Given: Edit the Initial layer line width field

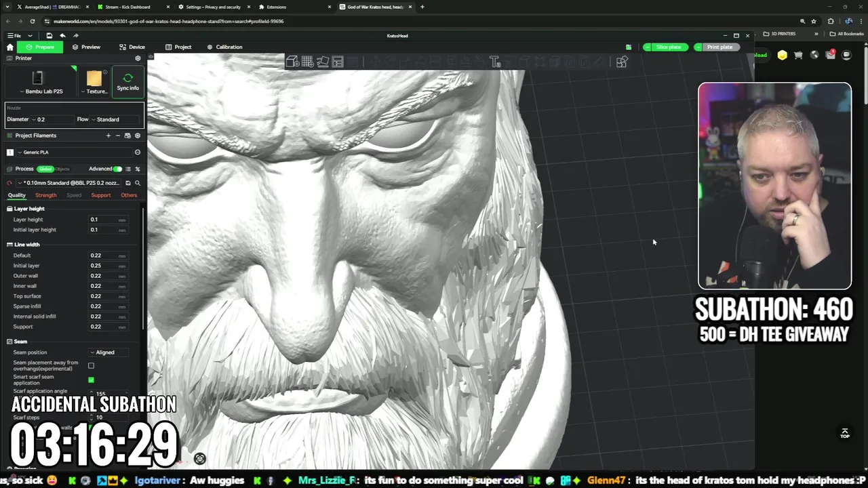Looking at the screenshot, I should 108,266.
